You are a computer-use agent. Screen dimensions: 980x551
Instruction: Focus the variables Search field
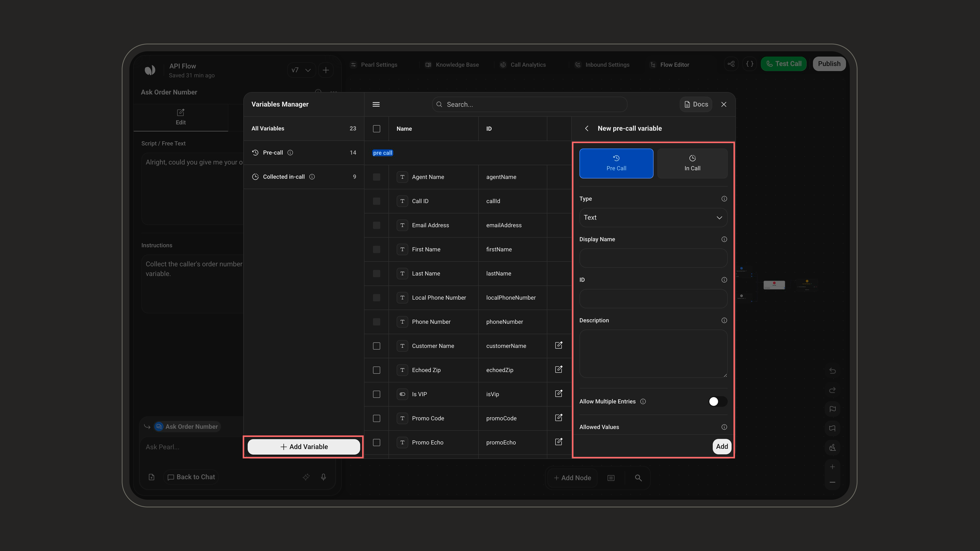(529, 104)
